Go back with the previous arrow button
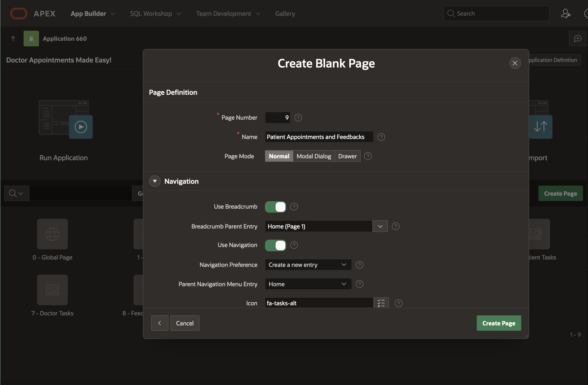The height and width of the screenshot is (385, 588). click(160, 323)
